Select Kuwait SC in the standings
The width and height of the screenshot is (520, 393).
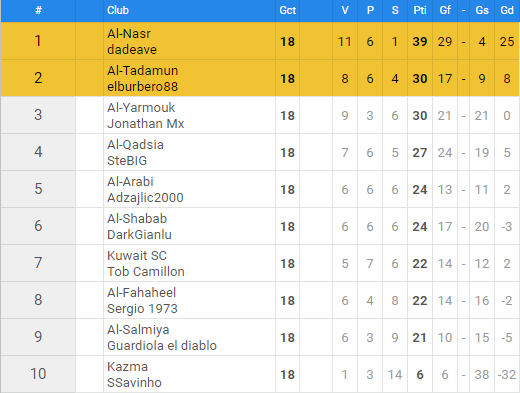(x=137, y=255)
